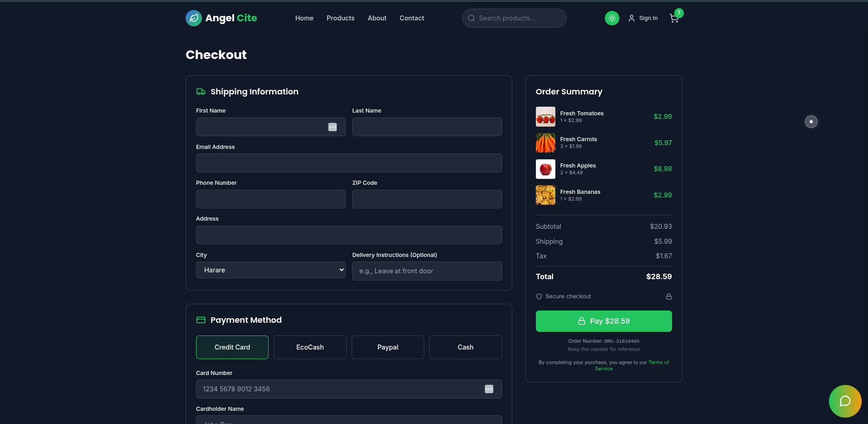Select Credit Card payment method
This screenshot has width=868, height=424.
tap(232, 347)
